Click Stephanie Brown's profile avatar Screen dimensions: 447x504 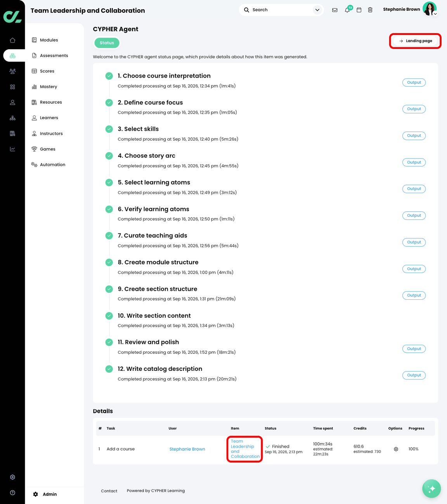coord(429,9)
